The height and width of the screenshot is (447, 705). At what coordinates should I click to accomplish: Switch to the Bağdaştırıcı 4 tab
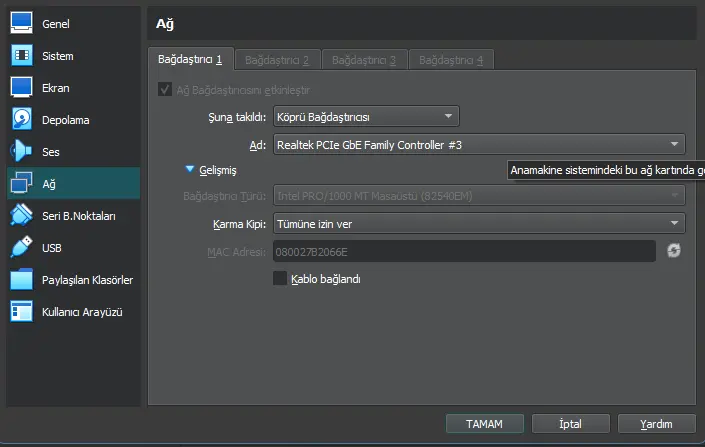pyautogui.click(x=451, y=60)
